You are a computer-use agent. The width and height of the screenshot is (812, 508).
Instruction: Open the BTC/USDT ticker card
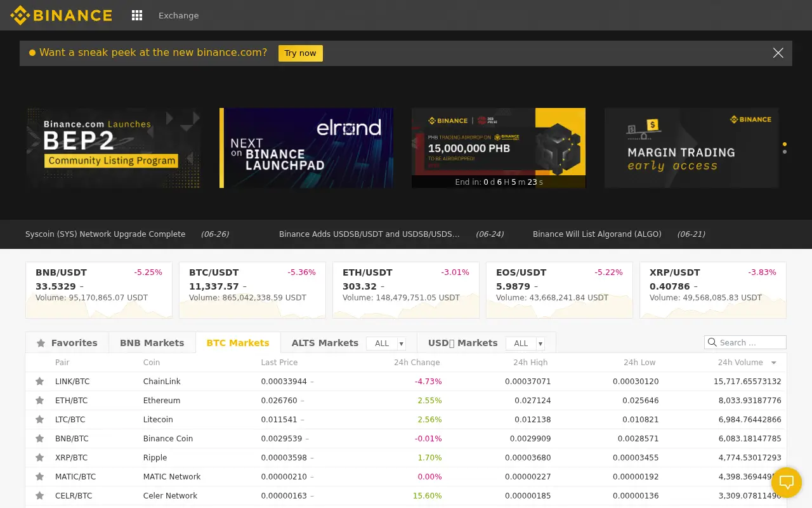click(252, 290)
